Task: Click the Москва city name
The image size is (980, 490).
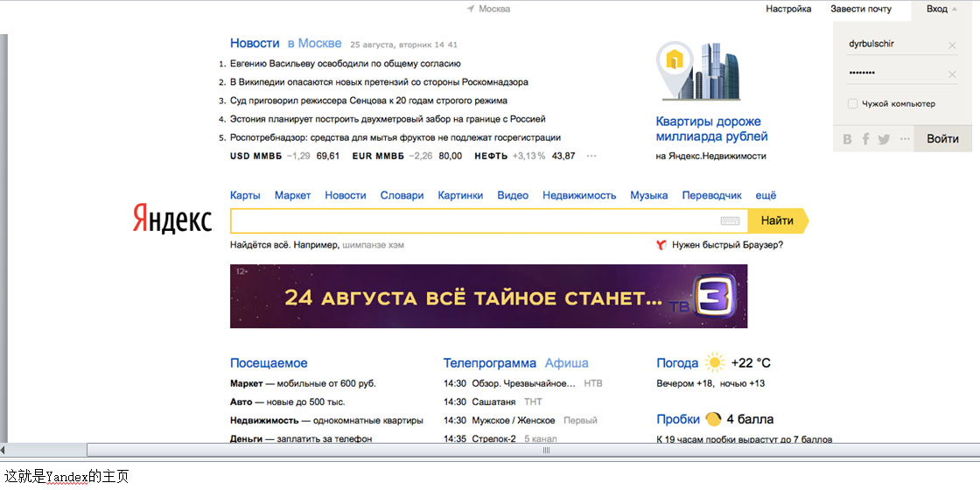Action: click(x=494, y=9)
